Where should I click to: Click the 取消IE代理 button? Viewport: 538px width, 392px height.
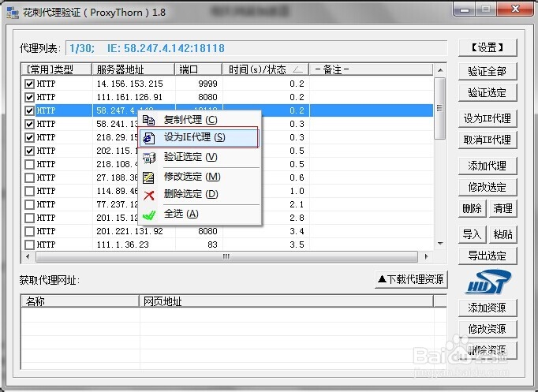click(x=488, y=140)
